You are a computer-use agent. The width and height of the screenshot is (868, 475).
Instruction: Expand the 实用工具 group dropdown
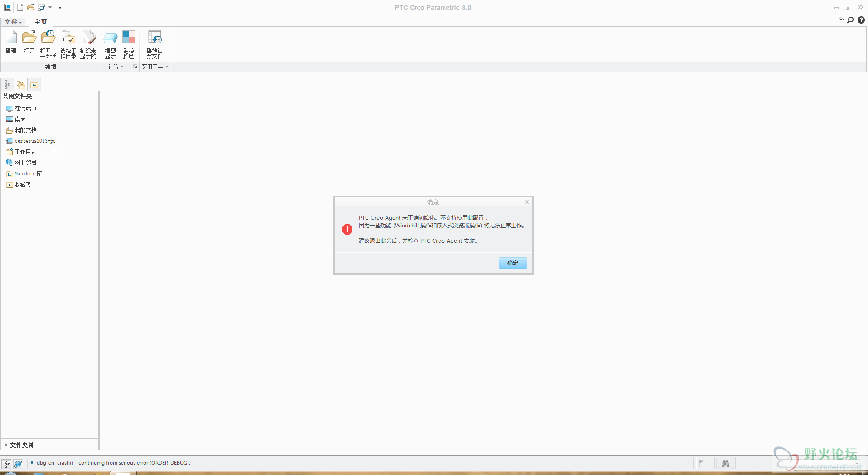[155, 67]
